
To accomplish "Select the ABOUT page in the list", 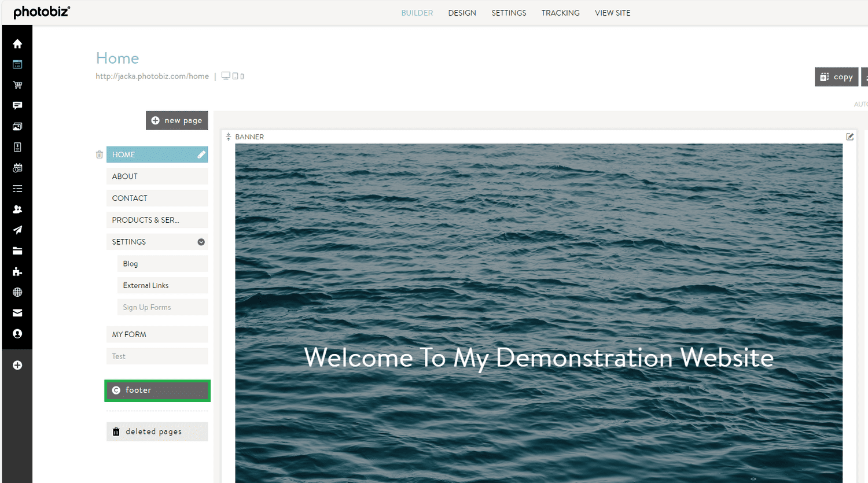I will coord(157,176).
